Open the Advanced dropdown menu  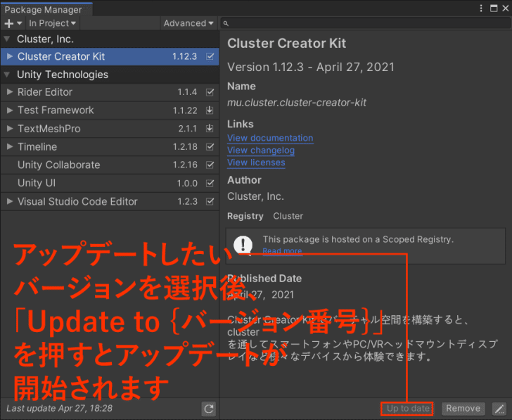click(188, 23)
